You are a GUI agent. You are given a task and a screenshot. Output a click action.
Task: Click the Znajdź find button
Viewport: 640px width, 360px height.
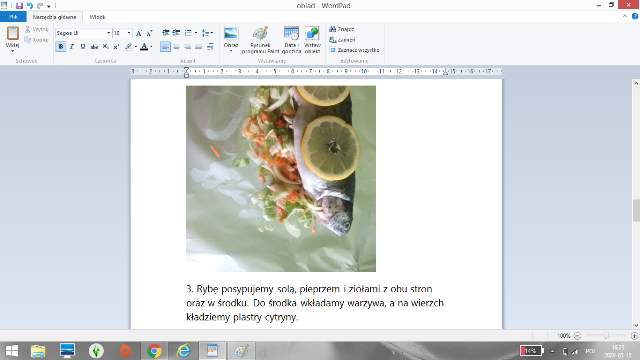point(342,29)
